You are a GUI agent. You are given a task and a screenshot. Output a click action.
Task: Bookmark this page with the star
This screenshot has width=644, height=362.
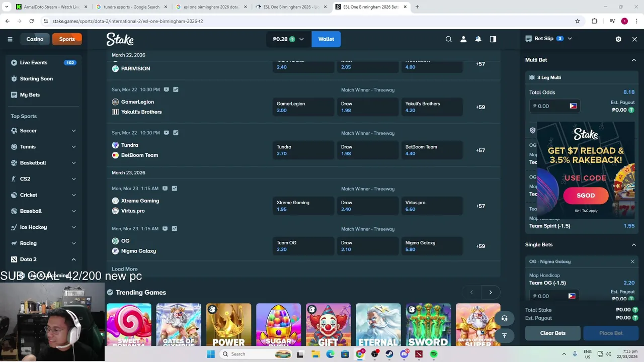[578, 21]
